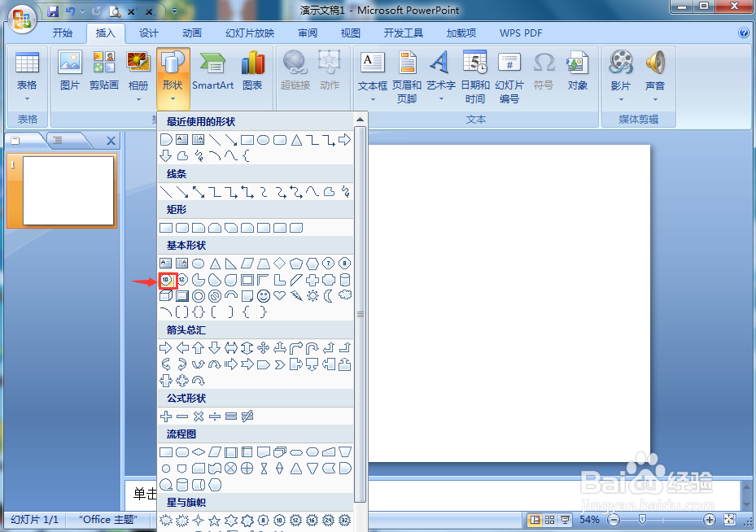Insert a picture from file
Screen dimensions: 756x532
[70, 71]
